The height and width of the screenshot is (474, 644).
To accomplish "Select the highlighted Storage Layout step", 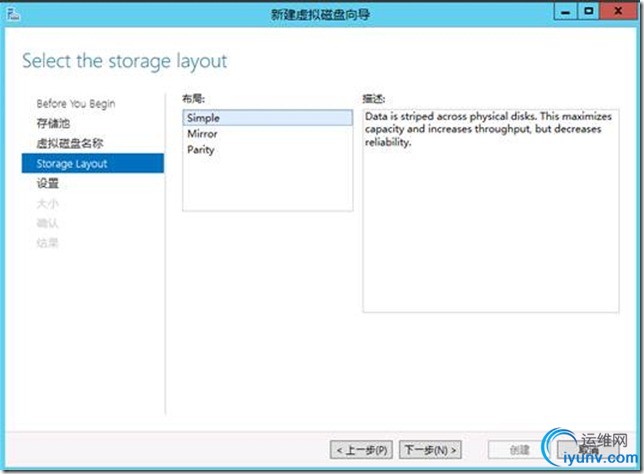I will click(x=93, y=163).
